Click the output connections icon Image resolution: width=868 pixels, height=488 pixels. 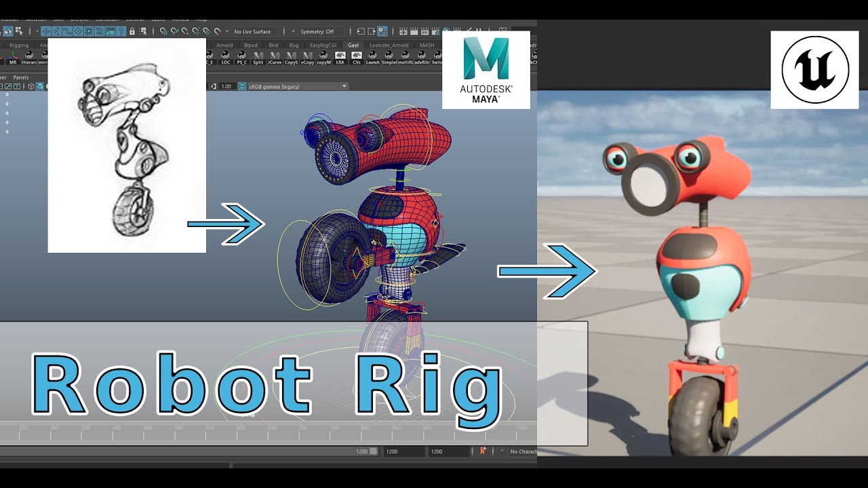coord(372,31)
